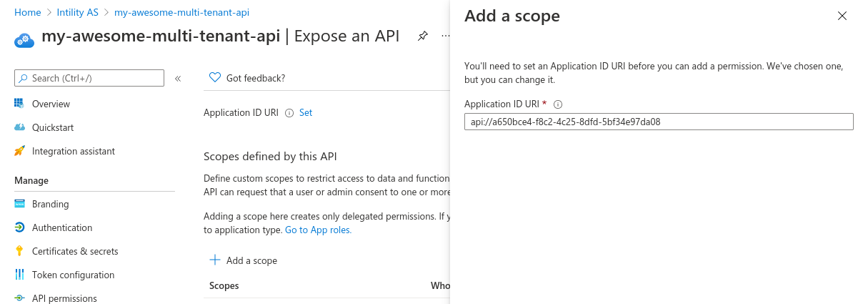Screen dimensions: 868x304
Task: Click the Add a scope panel title
Action: [512, 16]
